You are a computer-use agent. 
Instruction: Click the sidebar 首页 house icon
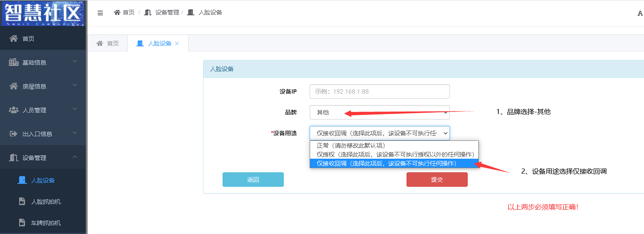(x=14, y=39)
